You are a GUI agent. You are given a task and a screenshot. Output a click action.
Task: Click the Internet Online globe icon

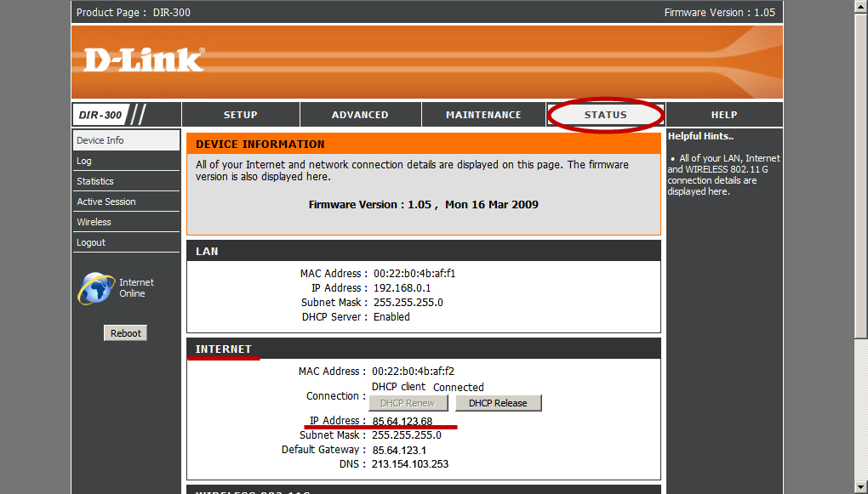click(95, 288)
